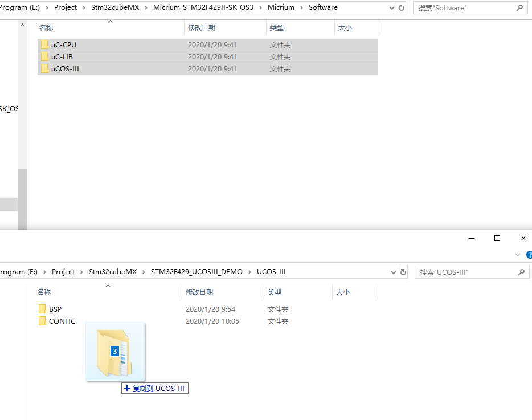Screen dimensions: 532x420
Task: Go to STM32F429_UCOSIII_DEMO breadcrumb
Action: pyautogui.click(x=197, y=272)
